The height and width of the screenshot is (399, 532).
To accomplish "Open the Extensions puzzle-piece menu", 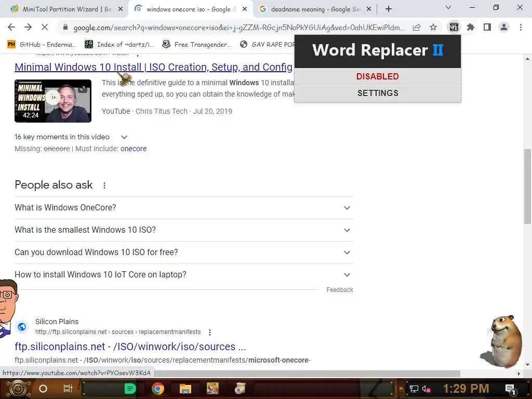I will coord(471,27).
